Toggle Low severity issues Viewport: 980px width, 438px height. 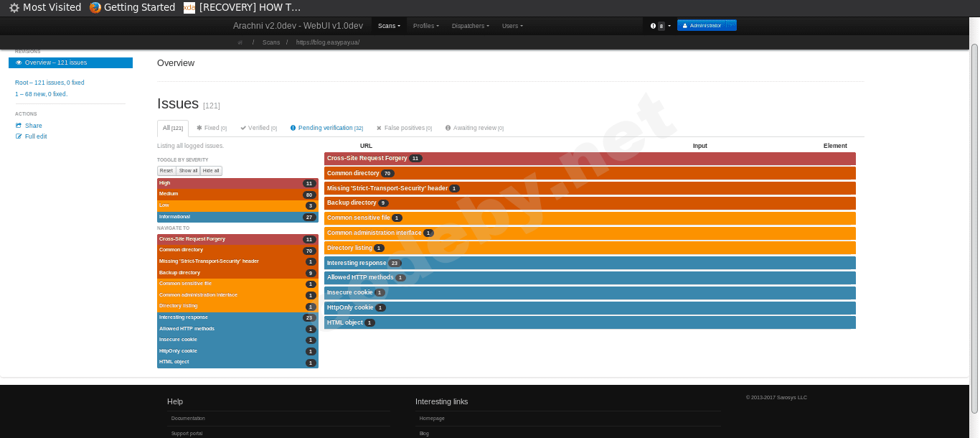coord(237,205)
